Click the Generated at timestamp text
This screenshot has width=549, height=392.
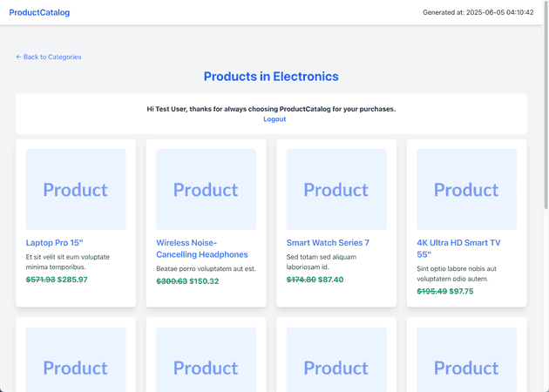(478, 12)
